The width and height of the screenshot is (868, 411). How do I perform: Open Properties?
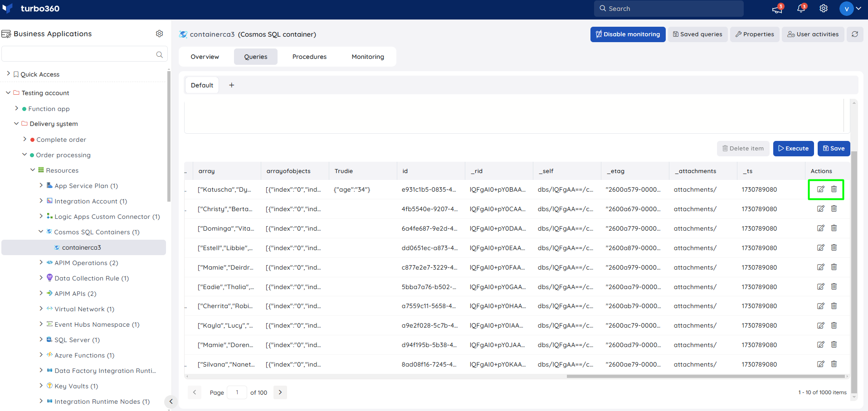(x=755, y=34)
